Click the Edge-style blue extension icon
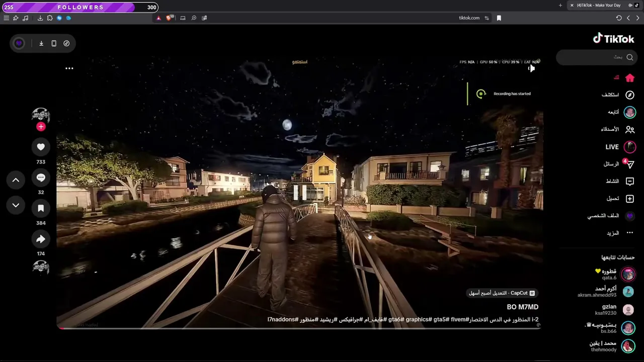Screen dimensions: 644x362 (68, 18)
